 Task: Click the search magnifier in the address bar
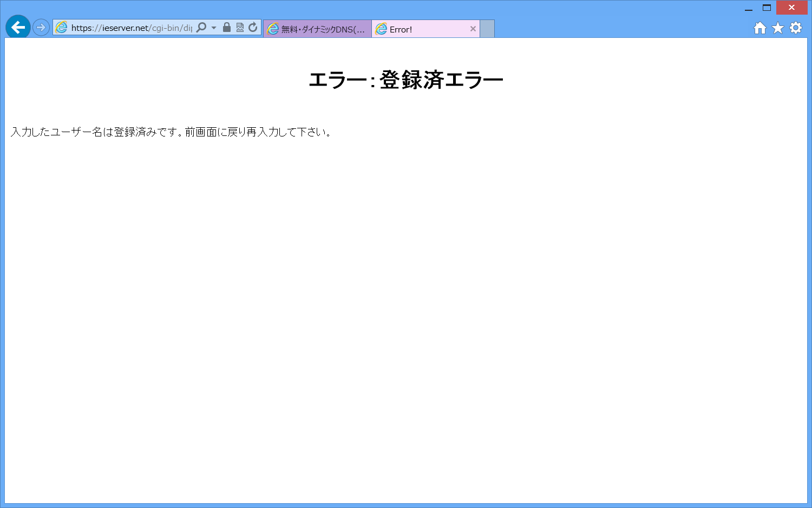click(200, 27)
